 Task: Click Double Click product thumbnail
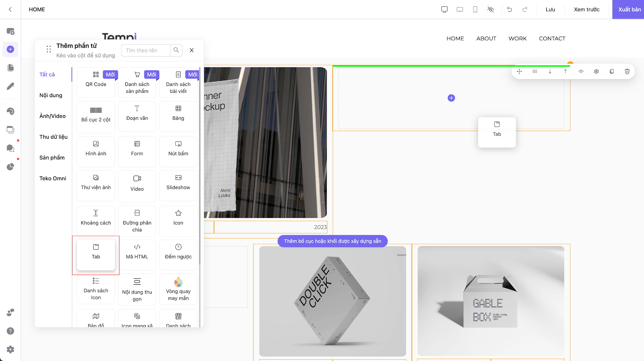pos(333,302)
